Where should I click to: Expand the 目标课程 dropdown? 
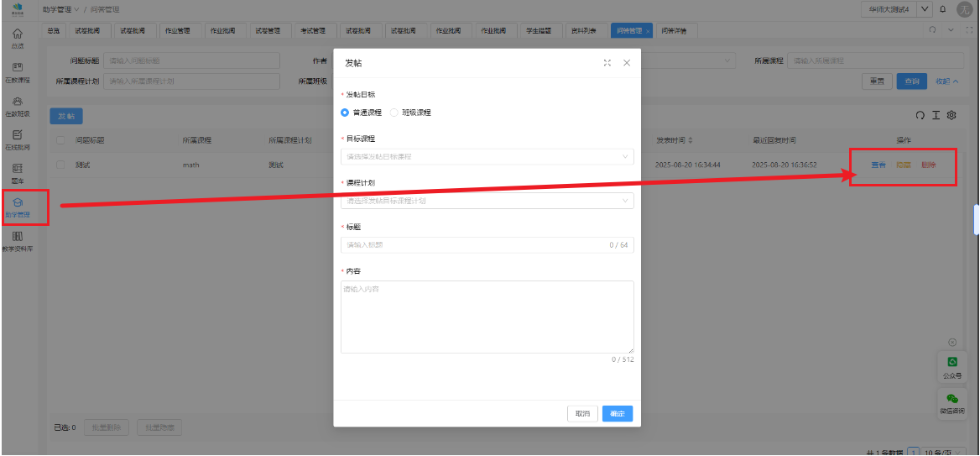[x=487, y=156]
